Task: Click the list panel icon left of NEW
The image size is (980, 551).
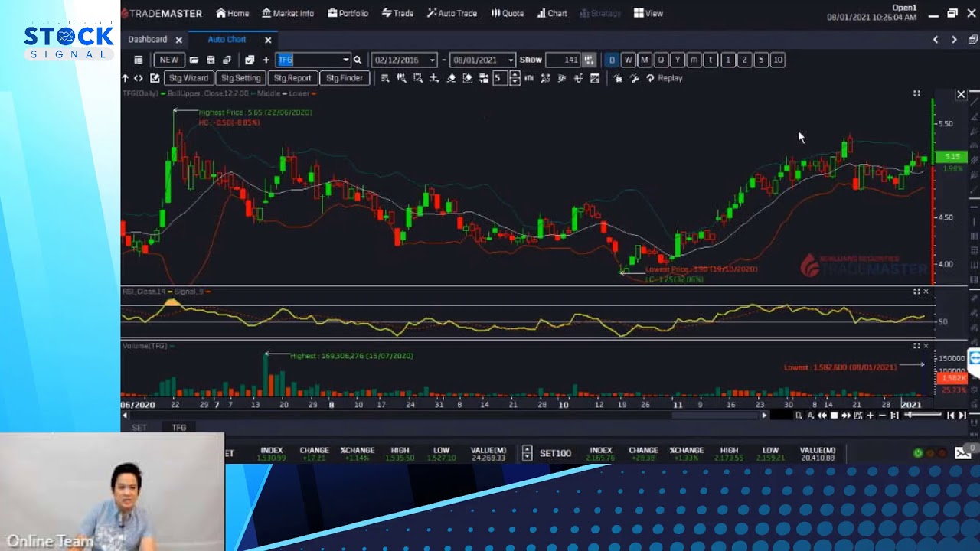Action: pyautogui.click(x=139, y=60)
